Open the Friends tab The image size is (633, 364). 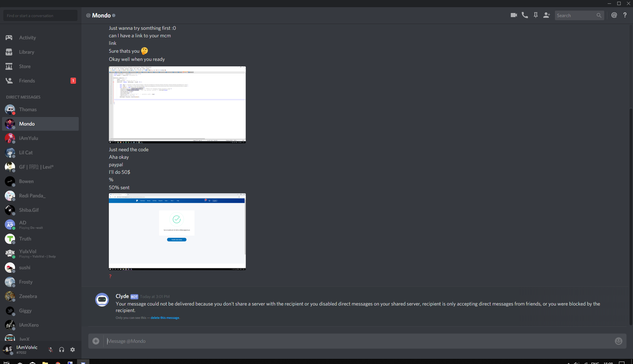point(40,81)
